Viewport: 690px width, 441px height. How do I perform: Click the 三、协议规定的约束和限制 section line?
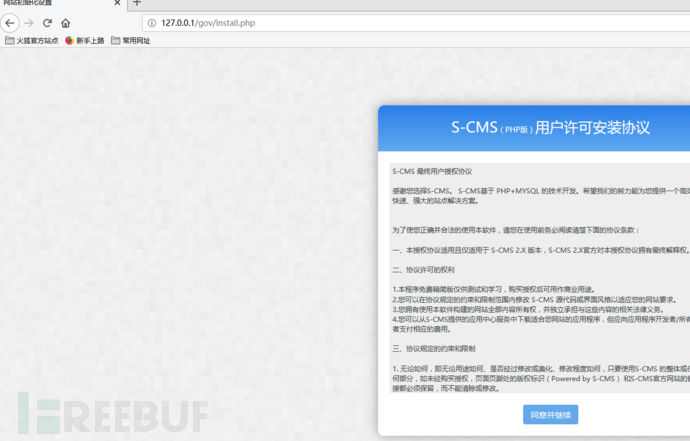pyautogui.click(x=433, y=349)
